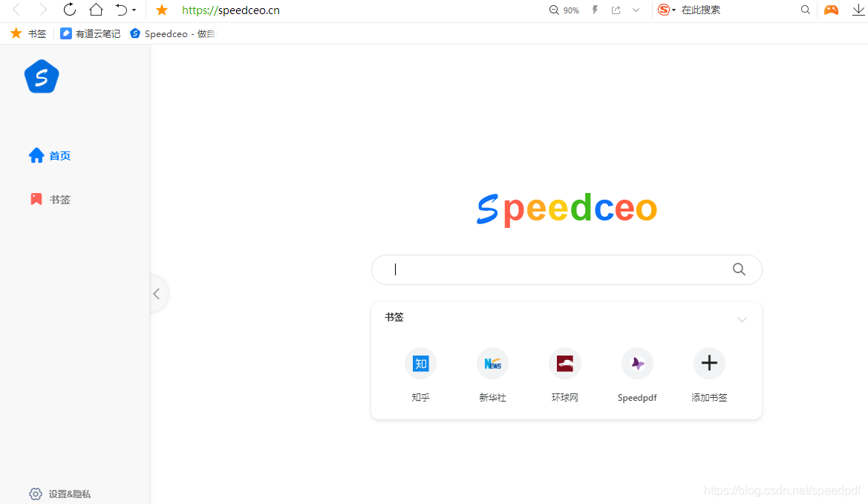Image resolution: width=868 pixels, height=504 pixels.
Task: Open 设置&隐私 settings at sidebar bottom
Action: (x=60, y=494)
